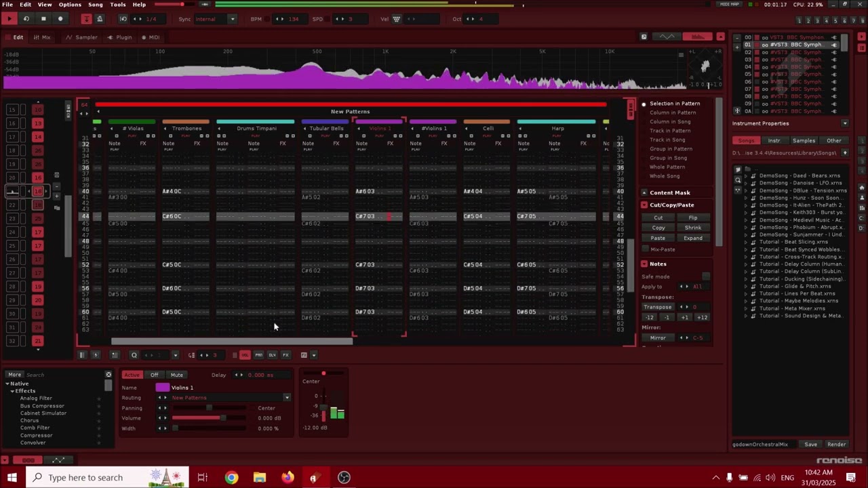This screenshot has width=868, height=488.
Task: Collapse the Cut/Copy/Paste section
Action: pyautogui.click(x=645, y=205)
